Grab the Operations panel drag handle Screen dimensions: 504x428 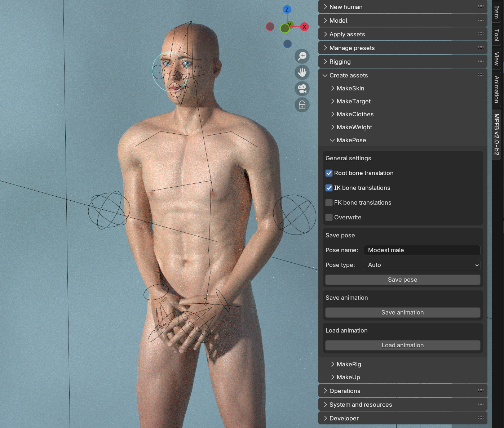(x=481, y=390)
